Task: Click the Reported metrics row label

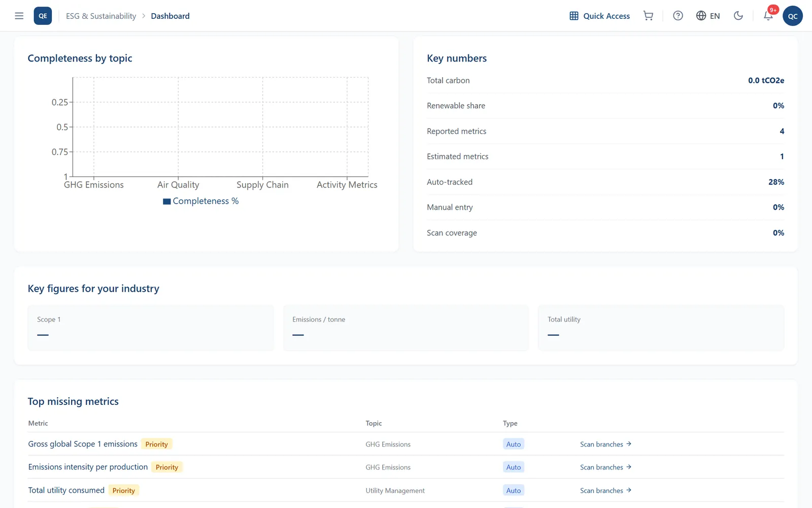Action: click(x=456, y=131)
